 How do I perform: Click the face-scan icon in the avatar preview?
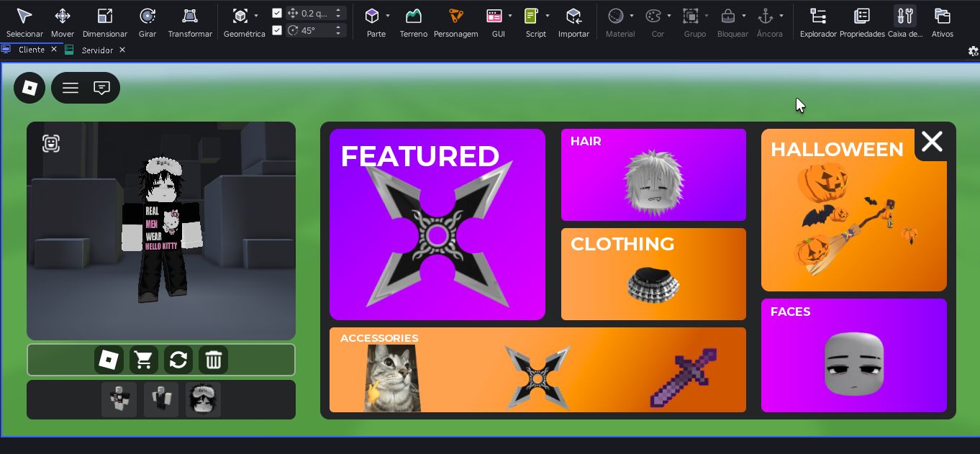coord(50,143)
